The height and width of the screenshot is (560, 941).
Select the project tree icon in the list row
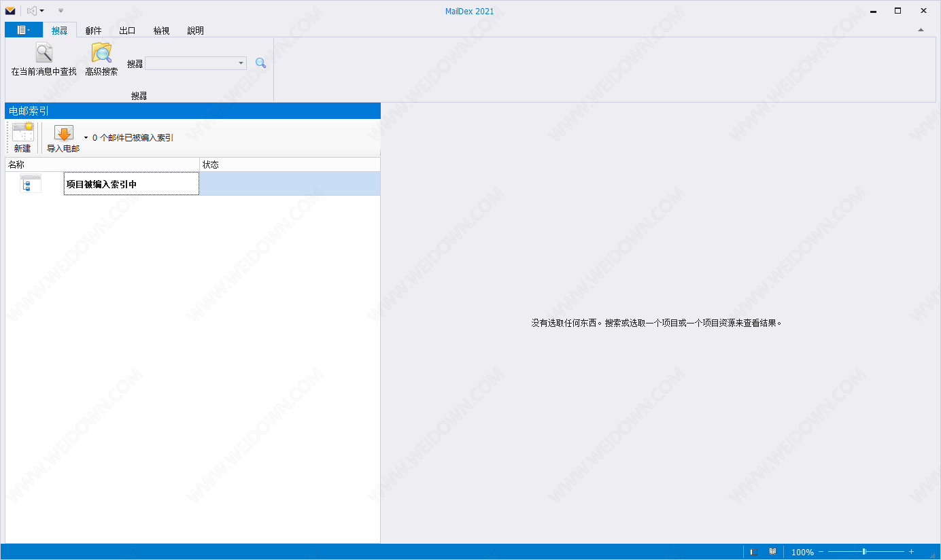[31, 183]
